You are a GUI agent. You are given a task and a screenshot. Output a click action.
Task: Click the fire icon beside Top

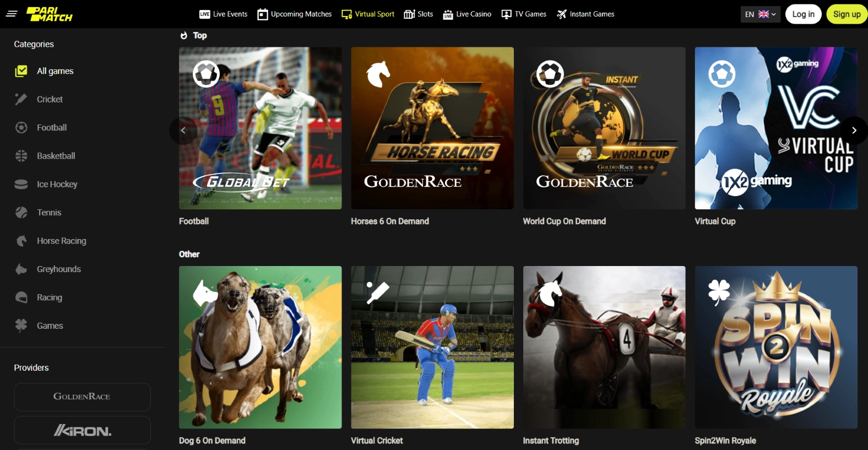184,35
